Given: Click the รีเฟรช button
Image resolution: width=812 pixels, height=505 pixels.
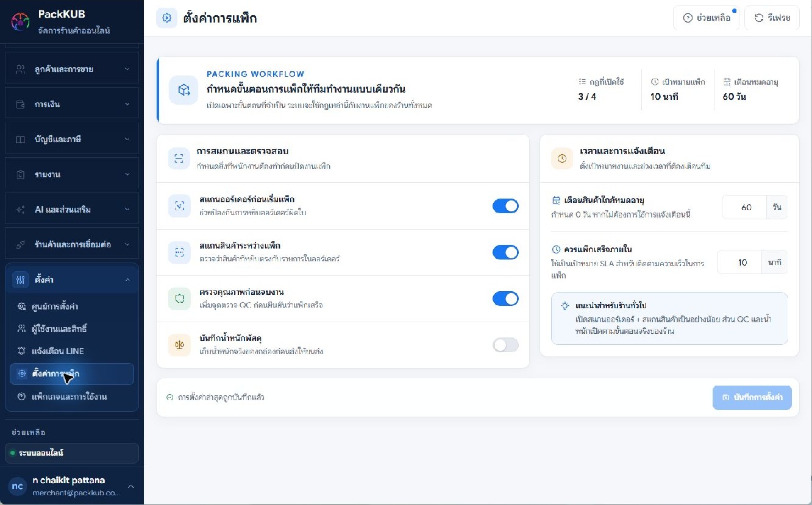Looking at the screenshot, I should pyautogui.click(x=772, y=18).
